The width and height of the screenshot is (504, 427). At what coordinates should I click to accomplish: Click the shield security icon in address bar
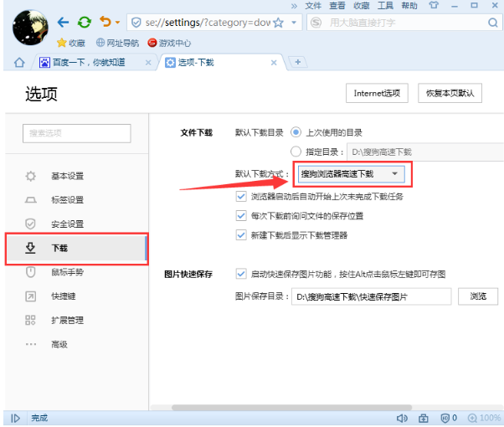[136, 23]
